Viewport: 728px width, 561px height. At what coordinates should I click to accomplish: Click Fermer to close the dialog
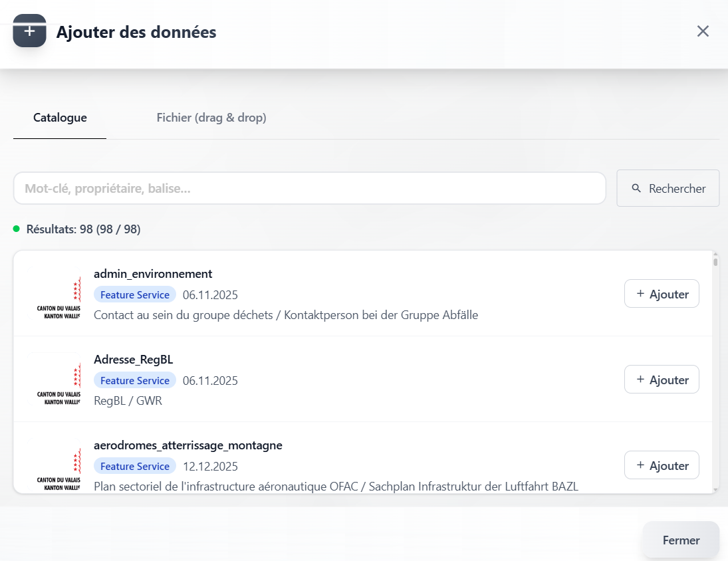pos(680,540)
